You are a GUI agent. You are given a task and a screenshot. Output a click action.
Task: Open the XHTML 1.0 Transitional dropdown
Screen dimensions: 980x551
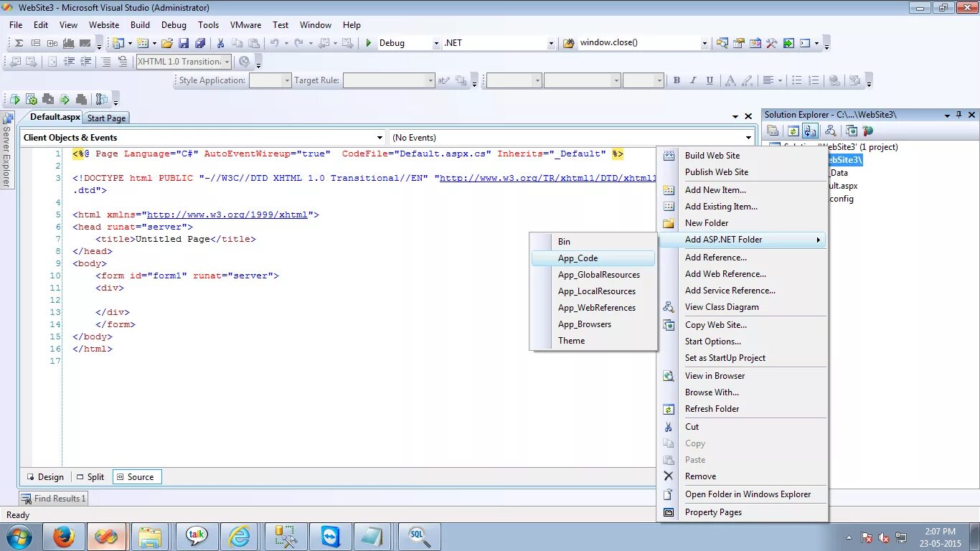227,62
